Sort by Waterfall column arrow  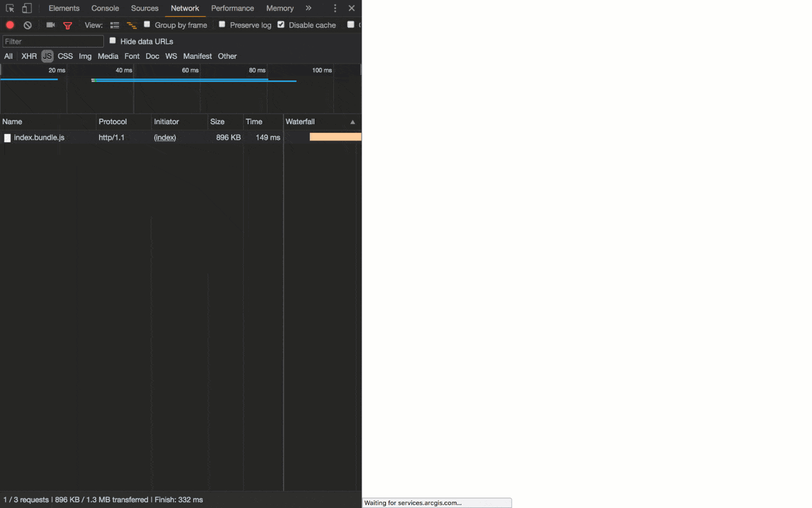pyautogui.click(x=352, y=122)
